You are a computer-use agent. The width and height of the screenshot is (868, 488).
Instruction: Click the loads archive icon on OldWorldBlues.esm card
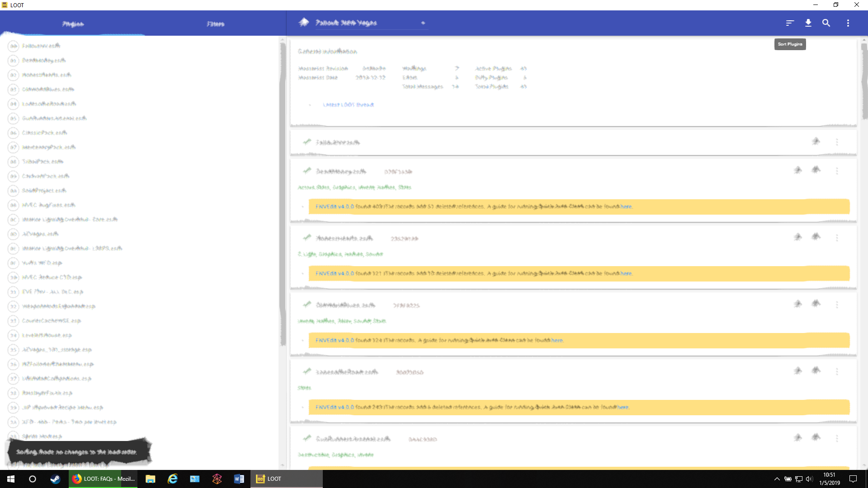(x=816, y=304)
